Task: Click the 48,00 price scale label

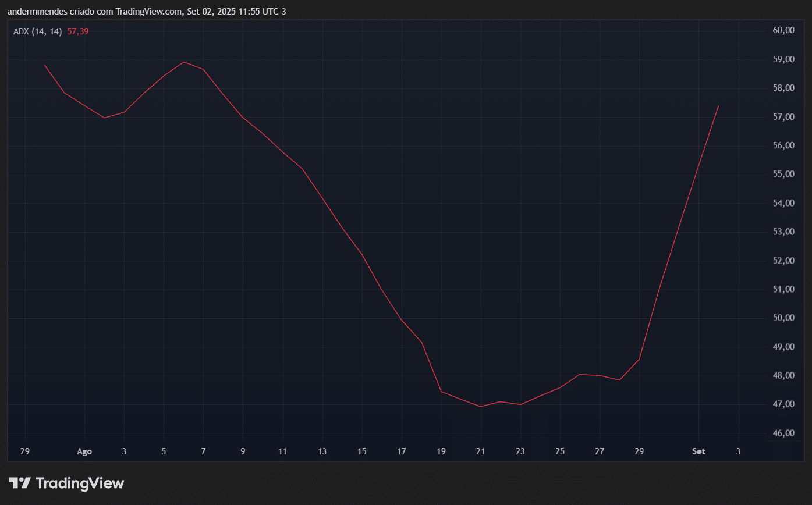Action: click(x=783, y=375)
